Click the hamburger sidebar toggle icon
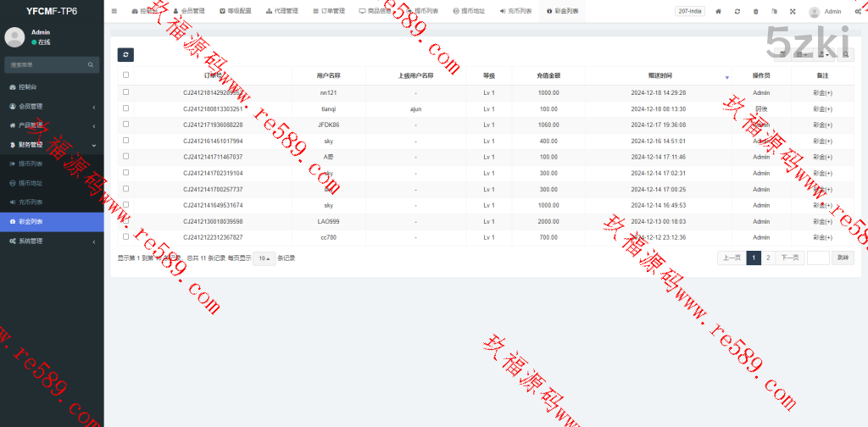The image size is (868, 427). point(114,12)
